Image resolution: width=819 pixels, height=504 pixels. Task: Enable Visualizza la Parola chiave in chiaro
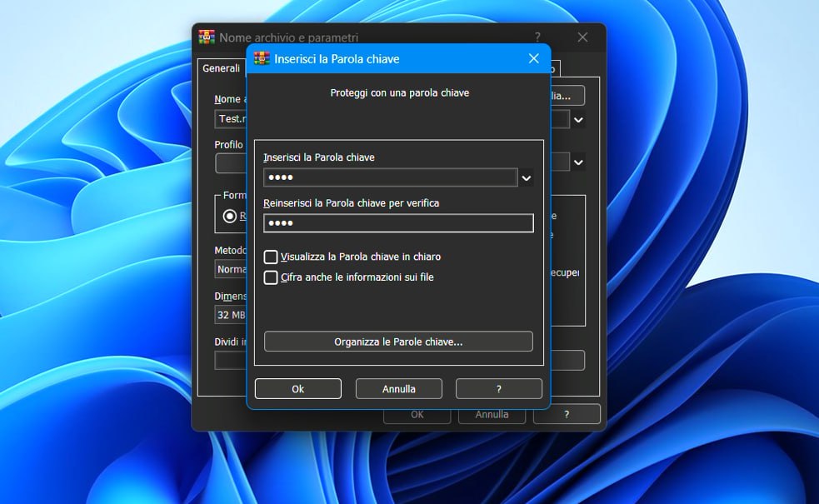(271, 257)
